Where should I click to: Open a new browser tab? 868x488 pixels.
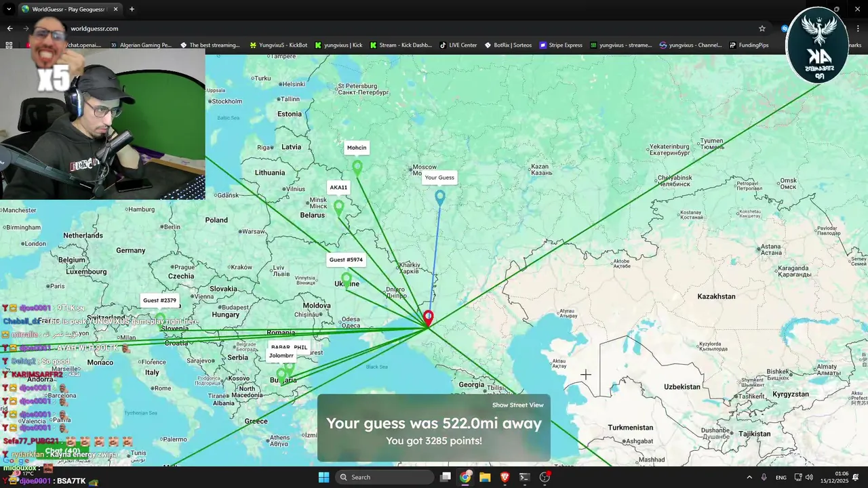tap(132, 9)
